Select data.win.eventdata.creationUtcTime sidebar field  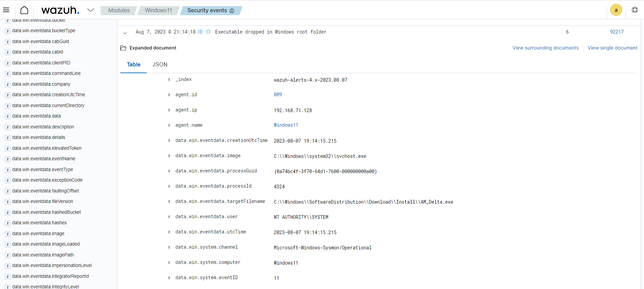point(49,95)
